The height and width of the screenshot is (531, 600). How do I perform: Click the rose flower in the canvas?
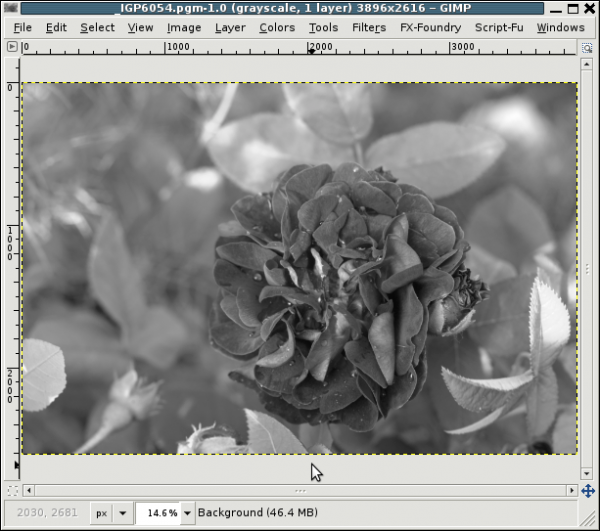pos(341,295)
